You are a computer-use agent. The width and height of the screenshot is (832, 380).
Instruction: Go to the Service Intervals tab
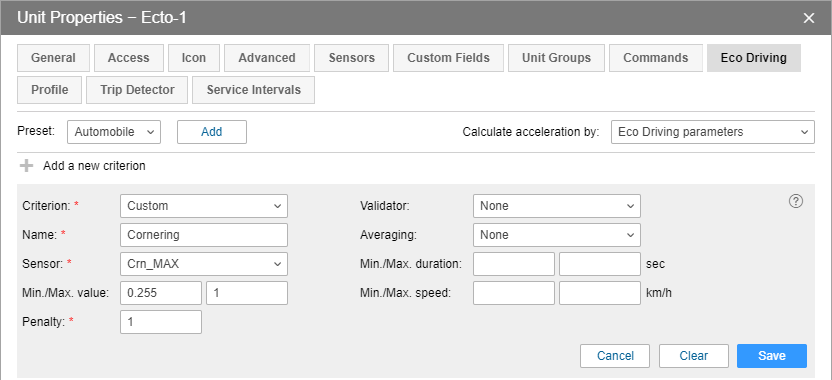(x=254, y=90)
